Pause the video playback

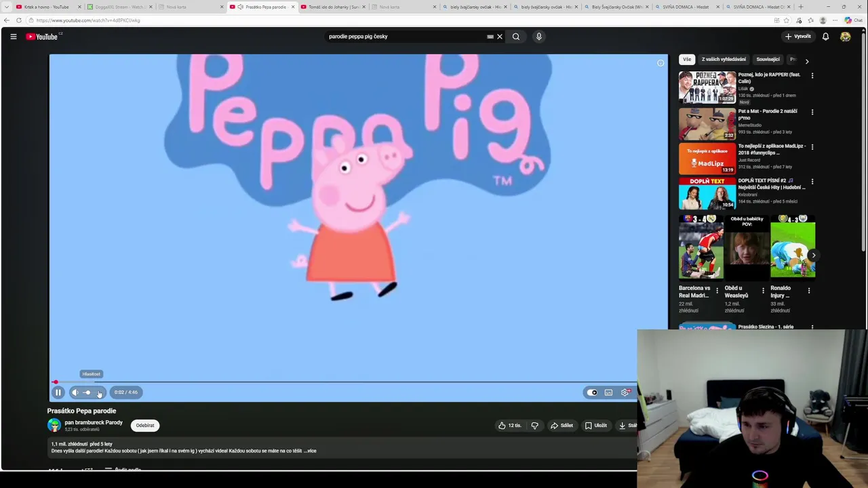click(58, 392)
